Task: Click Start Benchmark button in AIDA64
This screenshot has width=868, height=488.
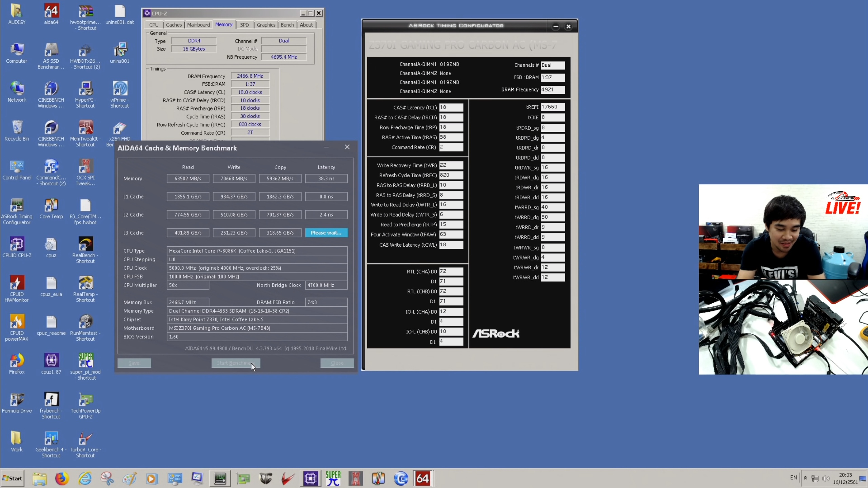Action: [x=236, y=363]
